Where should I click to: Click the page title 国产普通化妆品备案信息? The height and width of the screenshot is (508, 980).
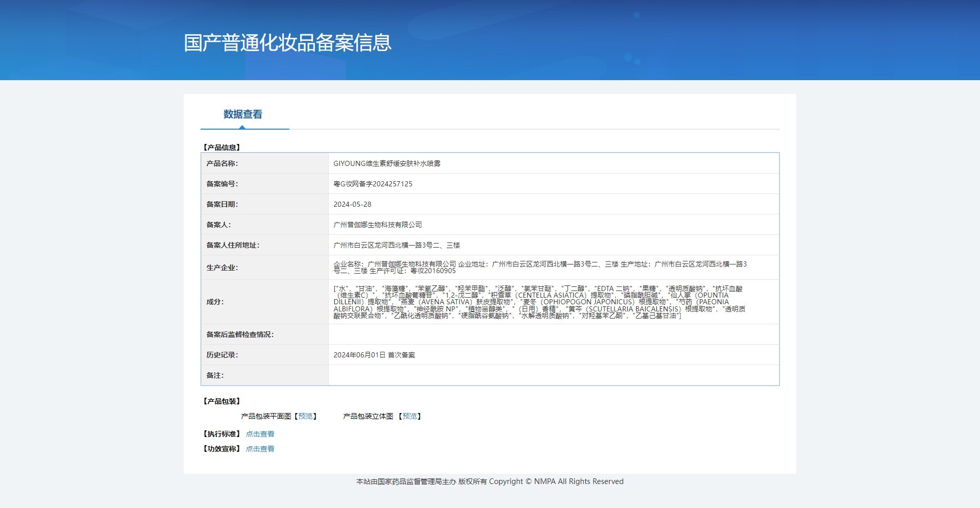point(288,43)
